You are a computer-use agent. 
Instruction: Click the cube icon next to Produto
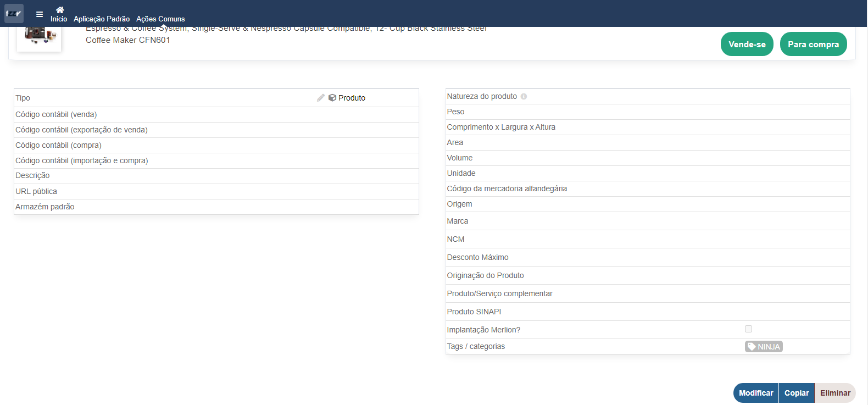pyautogui.click(x=332, y=98)
